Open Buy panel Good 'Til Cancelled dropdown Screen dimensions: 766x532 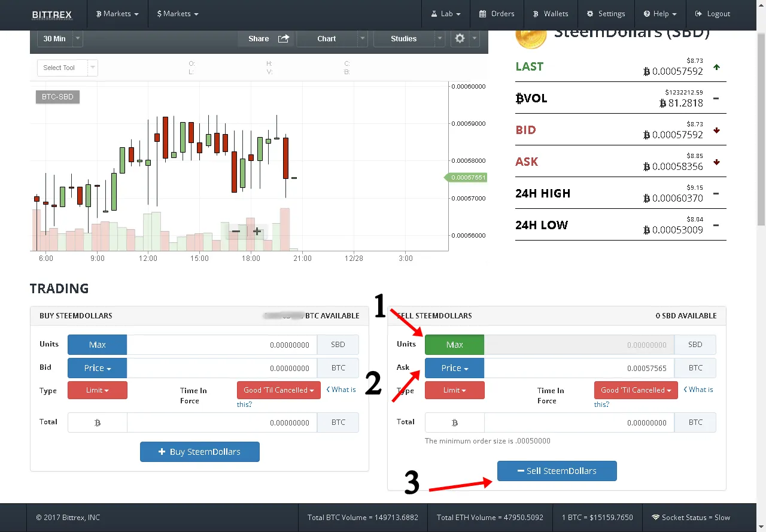tap(279, 390)
